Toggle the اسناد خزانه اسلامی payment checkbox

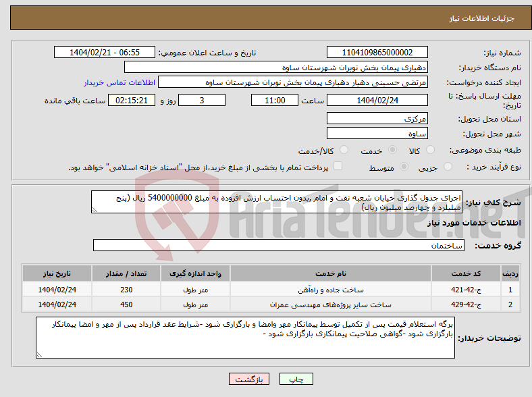pos(338,166)
